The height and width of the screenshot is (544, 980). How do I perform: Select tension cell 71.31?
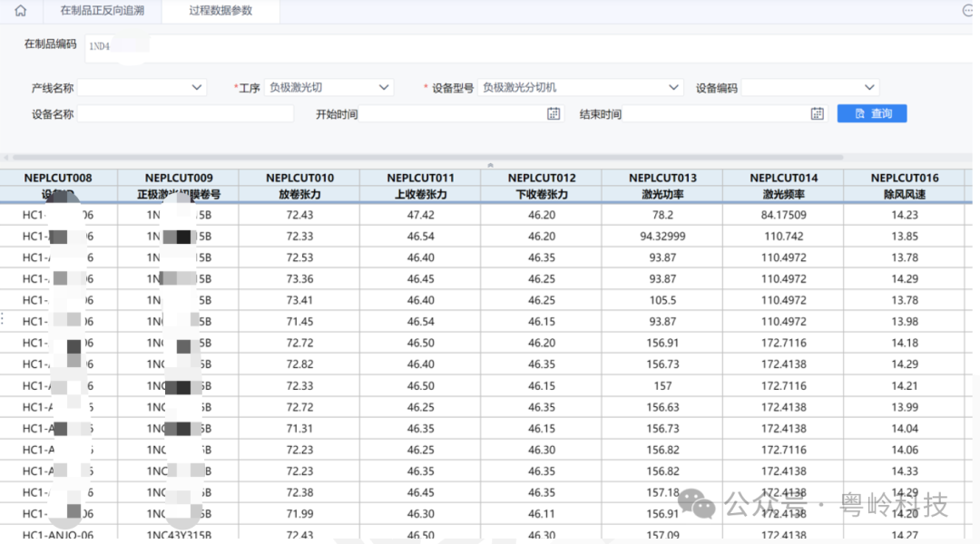click(x=299, y=428)
